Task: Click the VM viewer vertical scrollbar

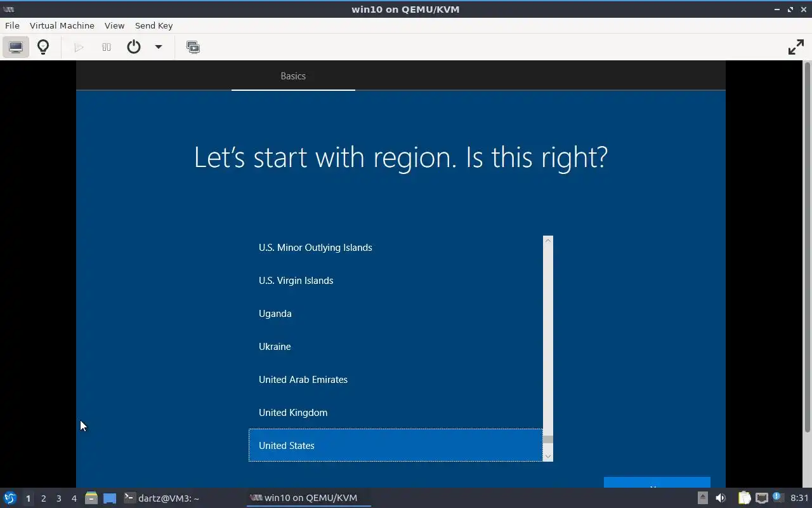Action: (808, 248)
